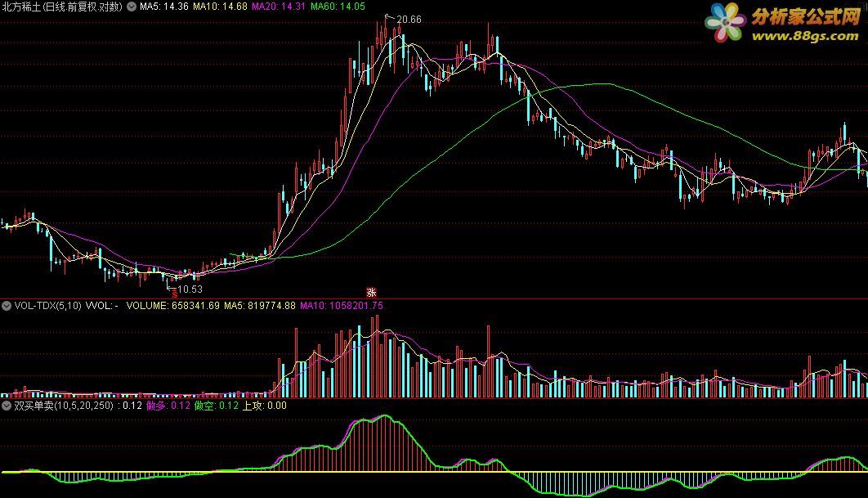Select the MA10: 14.68 label
Screen dimensions: 868x498
click(x=220, y=7)
